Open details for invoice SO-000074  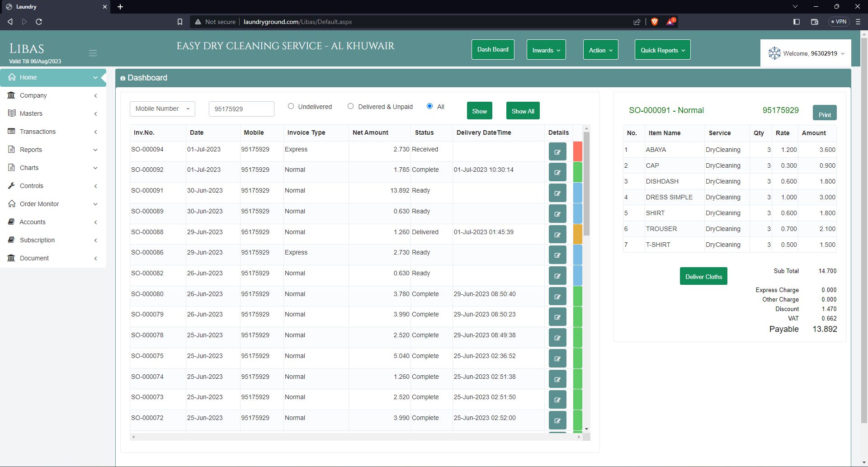pos(557,379)
